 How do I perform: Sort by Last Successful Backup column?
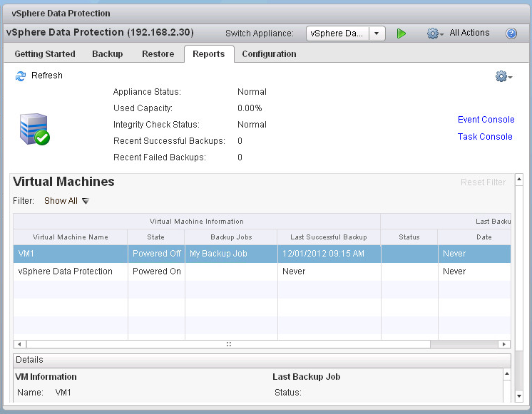pyautogui.click(x=329, y=237)
